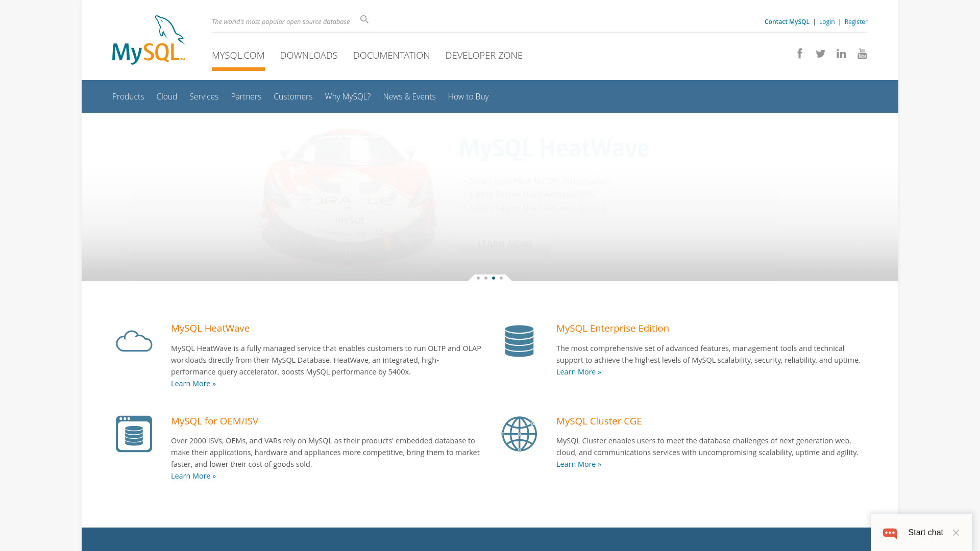Click the cloud icon beside MySQL HeatWave
The height and width of the screenshot is (551, 980).
coord(134,341)
